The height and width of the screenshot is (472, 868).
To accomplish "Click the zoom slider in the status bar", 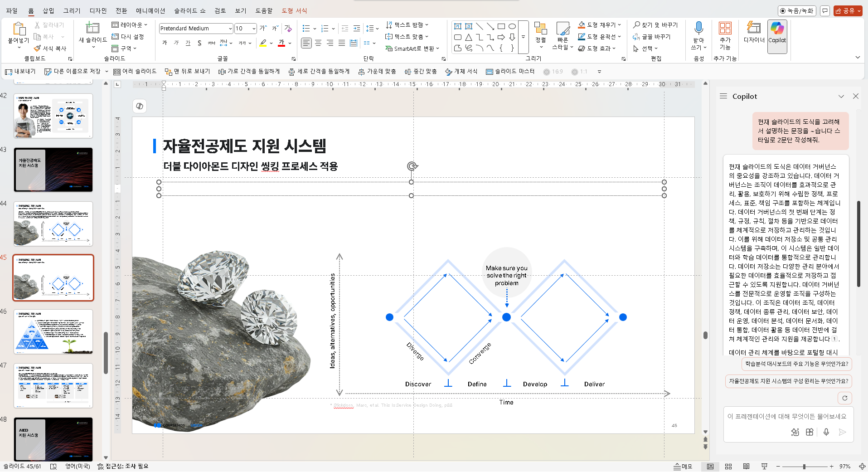I will pos(804,467).
